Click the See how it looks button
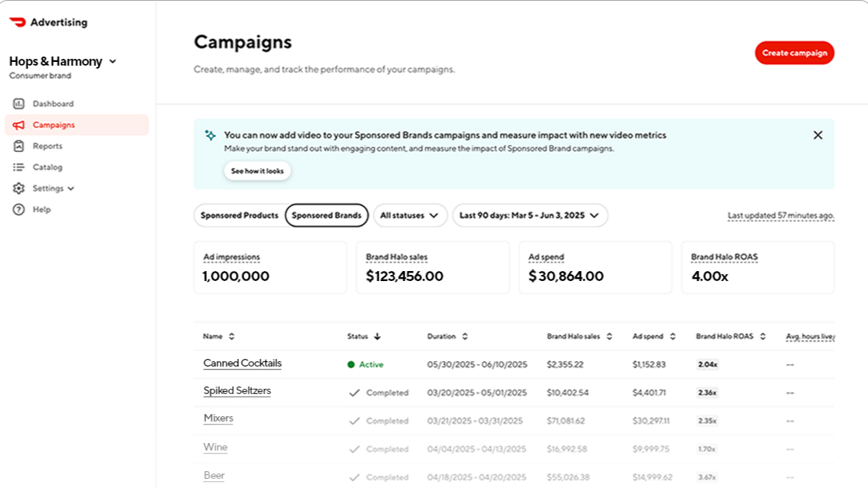The width and height of the screenshot is (868, 488). click(257, 171)
